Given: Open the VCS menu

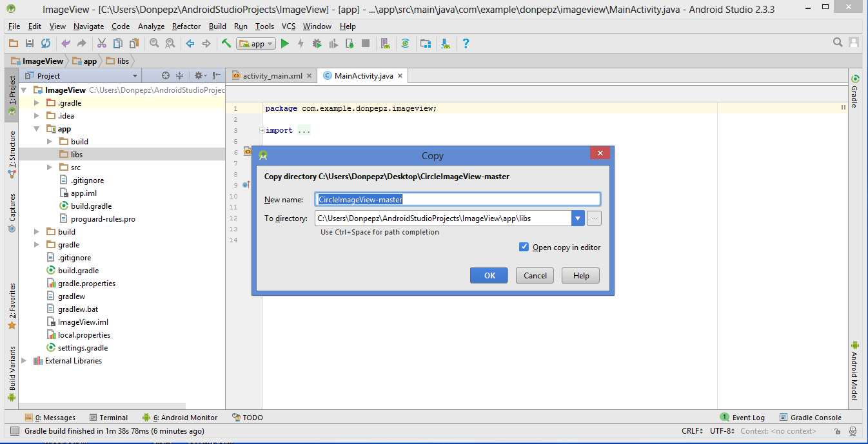Looking at the screenshot, I should pyautogui.click(x=288, y=26).
